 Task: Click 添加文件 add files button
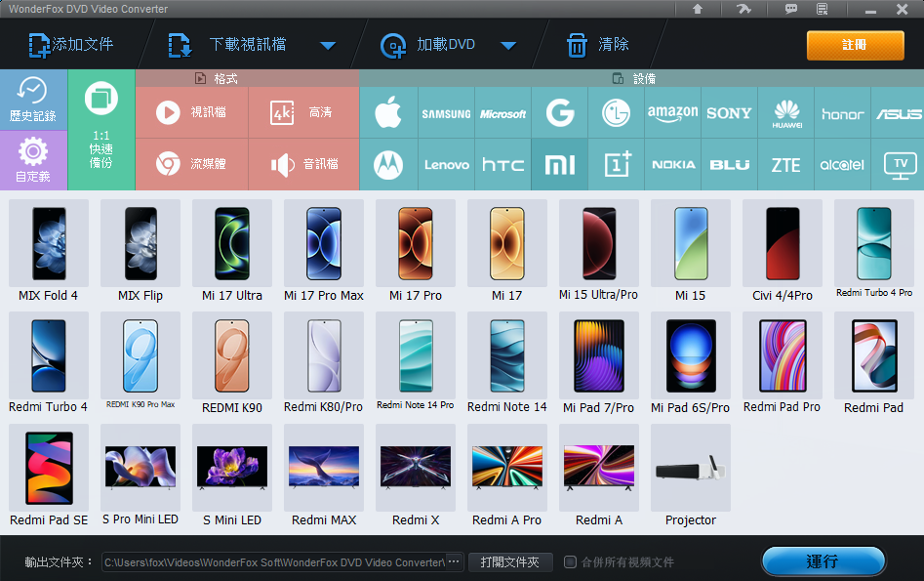pos(71,45)
